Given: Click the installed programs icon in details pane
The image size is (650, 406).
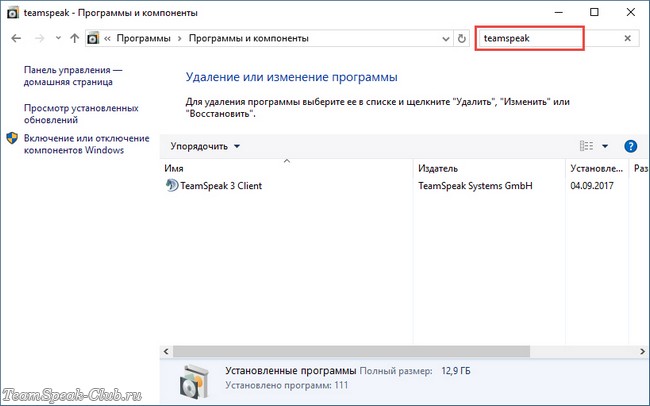Looking at the screenshot, I should [194, 382].
